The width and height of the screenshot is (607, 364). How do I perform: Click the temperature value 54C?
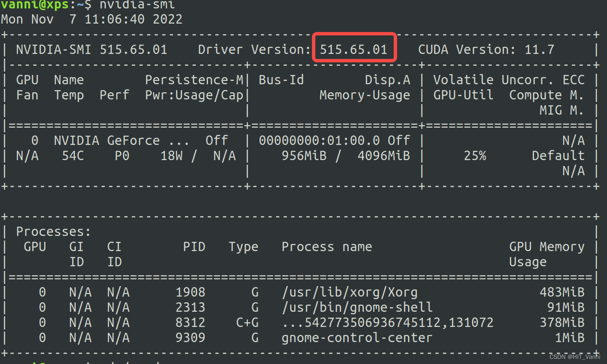click(x=73, y=156)
